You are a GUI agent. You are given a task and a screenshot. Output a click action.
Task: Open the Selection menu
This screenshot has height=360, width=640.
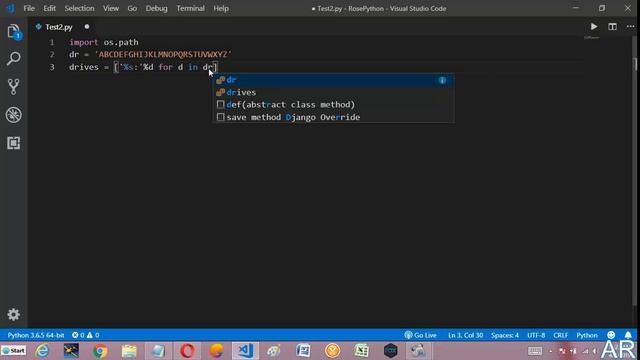pos(79,8)
